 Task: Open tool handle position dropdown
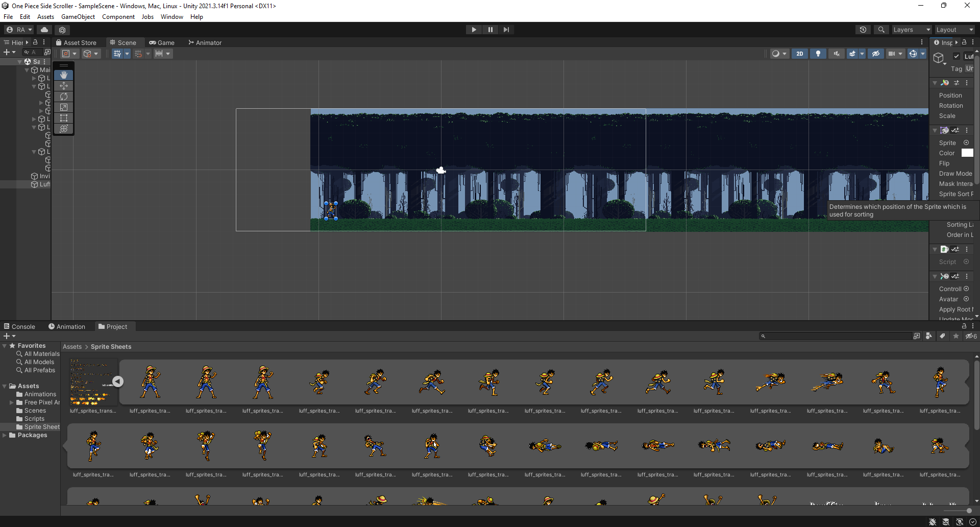click(69, 54)
